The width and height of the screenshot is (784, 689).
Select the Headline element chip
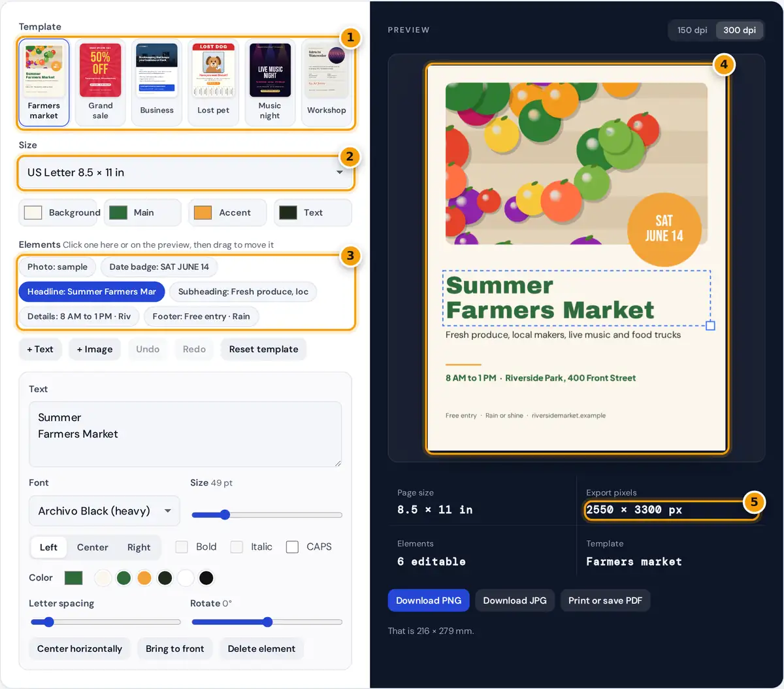(91, 292)
